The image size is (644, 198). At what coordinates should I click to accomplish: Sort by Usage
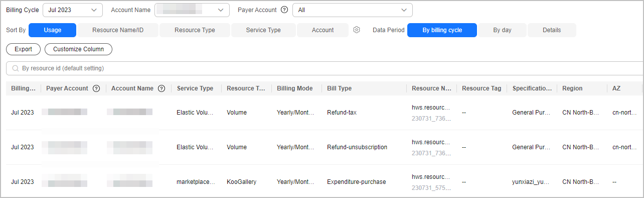[x=53, y=30]
